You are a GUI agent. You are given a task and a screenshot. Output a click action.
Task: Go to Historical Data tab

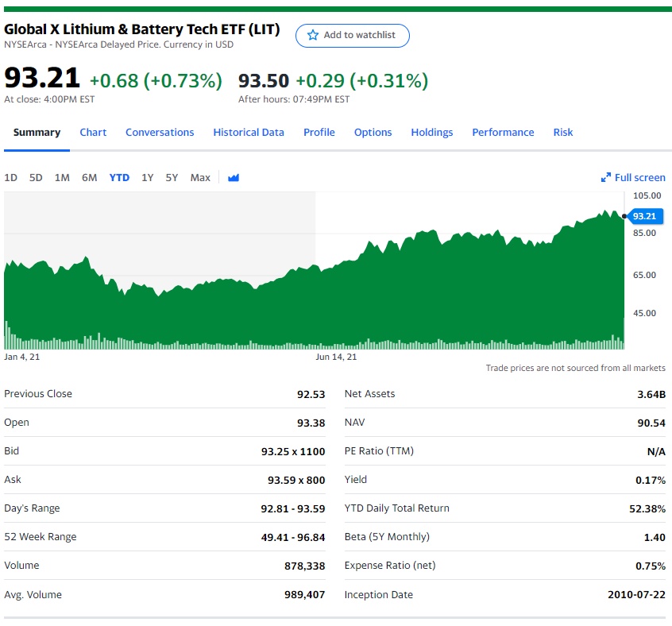coord(249,133)
